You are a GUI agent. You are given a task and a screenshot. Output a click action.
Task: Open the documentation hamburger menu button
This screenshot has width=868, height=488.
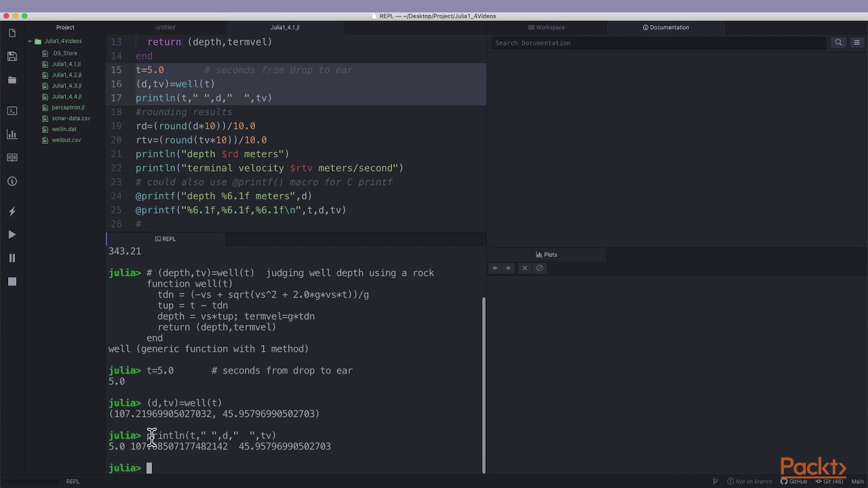[x=856, y=43]
